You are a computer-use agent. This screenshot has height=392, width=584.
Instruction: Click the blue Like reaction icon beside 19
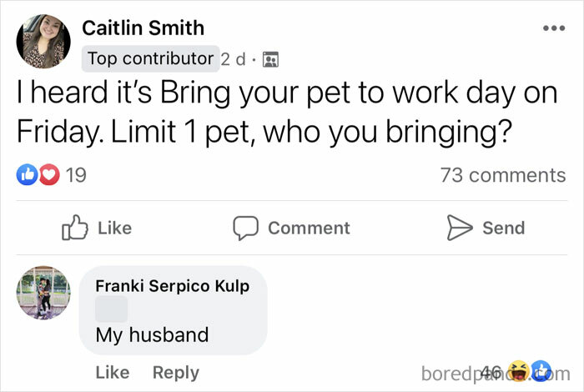click(x=26, y=175)
